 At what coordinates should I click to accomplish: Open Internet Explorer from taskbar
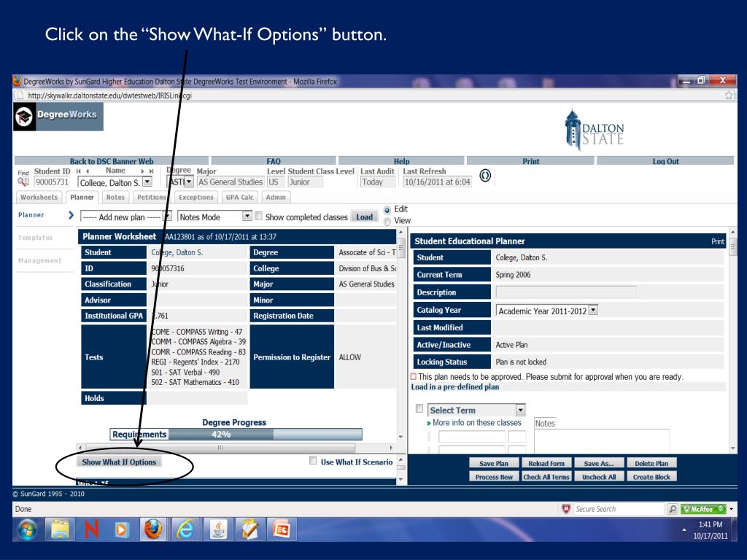click(x=186, y=529)
